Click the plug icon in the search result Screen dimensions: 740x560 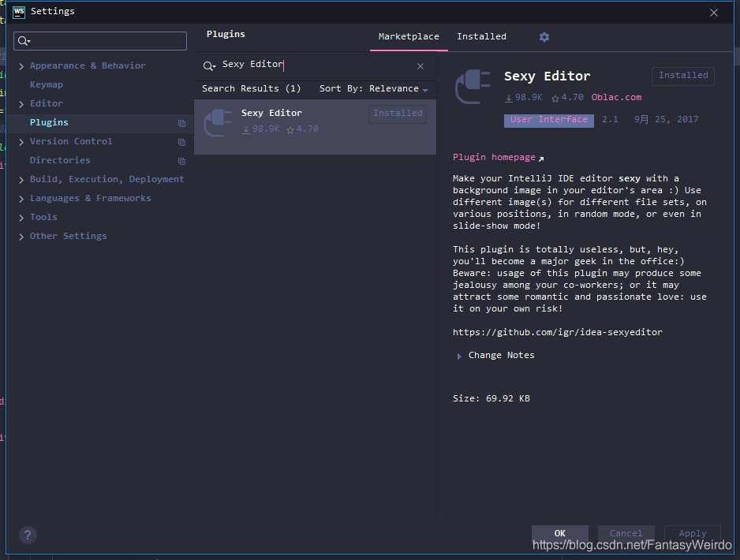(x=218, y=123)
